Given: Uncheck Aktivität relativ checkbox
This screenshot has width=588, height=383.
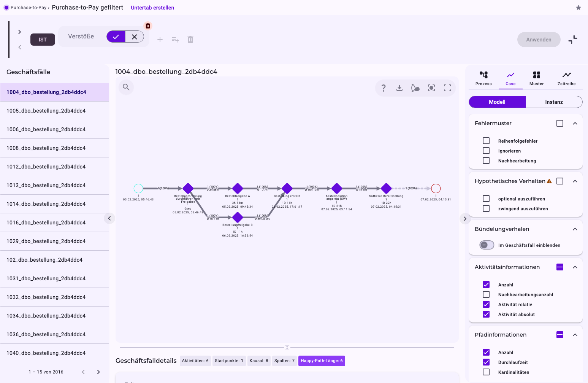Looking at the screenshot, I should pyautogui.click(x=486, y=304).
